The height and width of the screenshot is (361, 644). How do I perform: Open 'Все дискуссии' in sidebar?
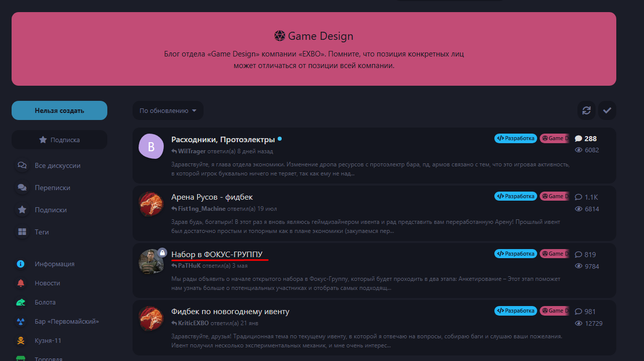(x=57, y=165)
